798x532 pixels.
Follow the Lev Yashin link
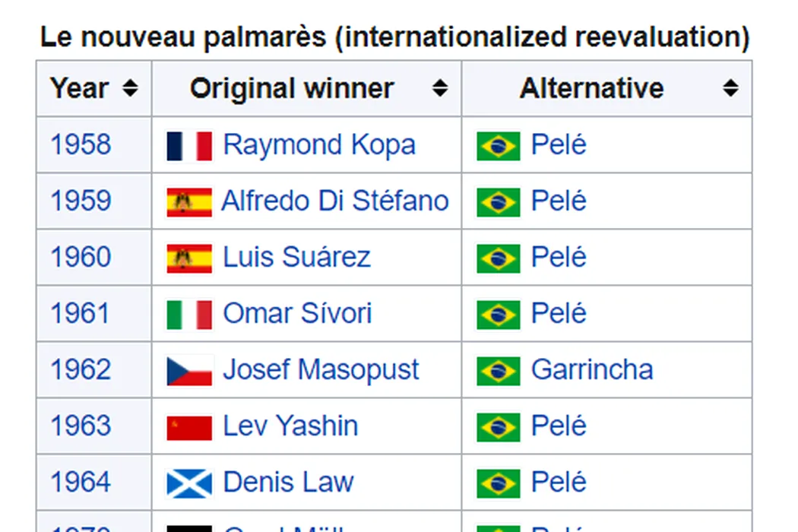click(290, 426)
